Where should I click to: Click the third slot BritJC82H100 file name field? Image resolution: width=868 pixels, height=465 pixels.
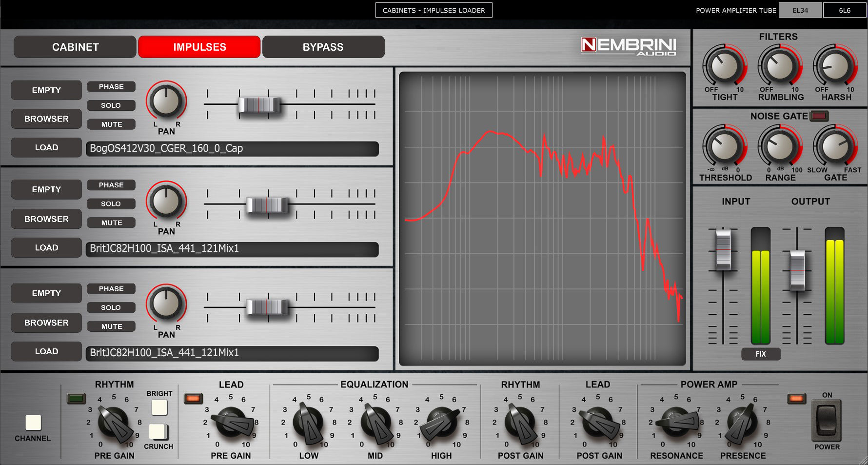click(232, 353)
